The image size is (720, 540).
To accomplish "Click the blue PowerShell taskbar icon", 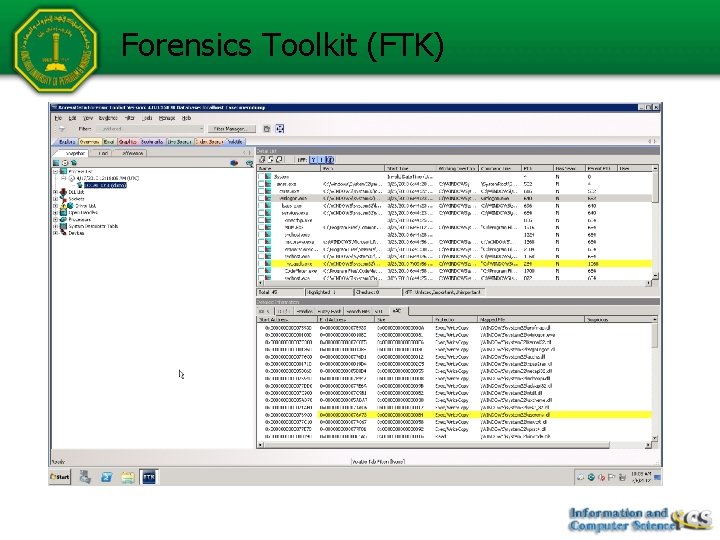I will coord(107,478).
